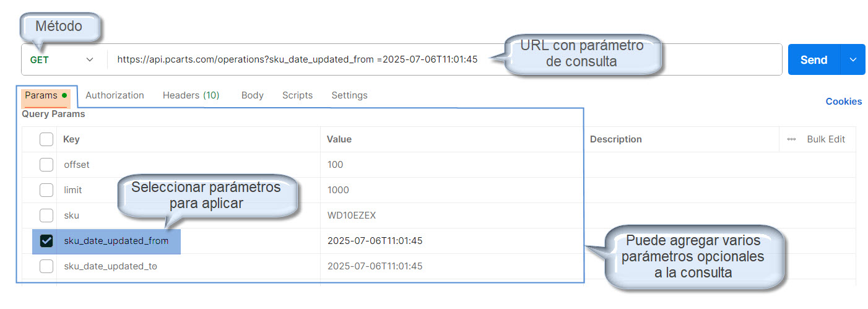Edit the WD10EZEX sku value field
The height and width of the screenshot is (309, 868).
pos(351,215)
